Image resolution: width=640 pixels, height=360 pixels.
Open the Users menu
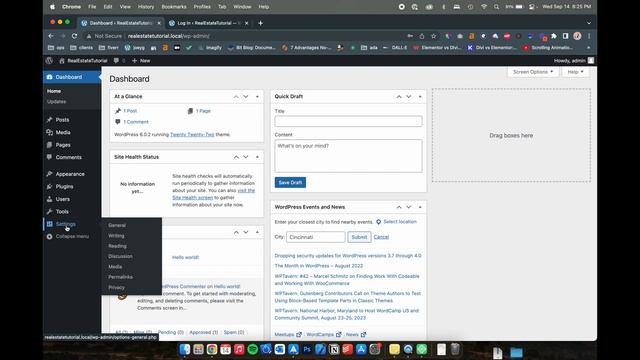click(62, 199)
